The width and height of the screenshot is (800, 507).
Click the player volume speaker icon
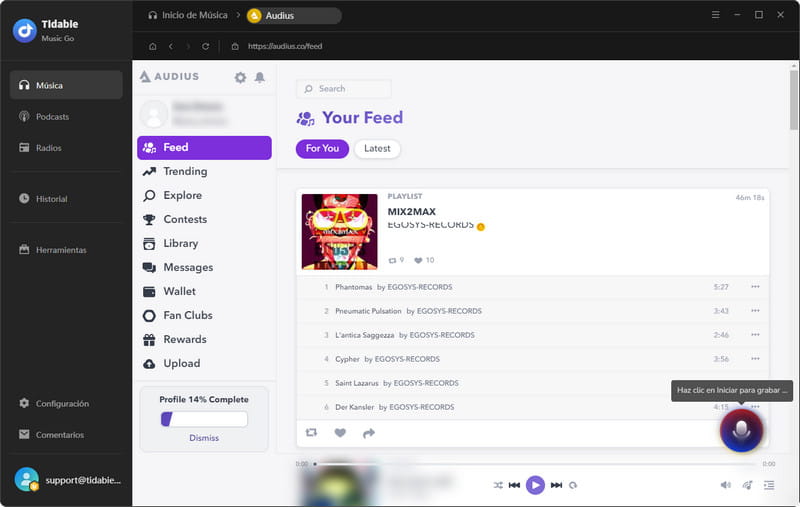click(726, 485)
